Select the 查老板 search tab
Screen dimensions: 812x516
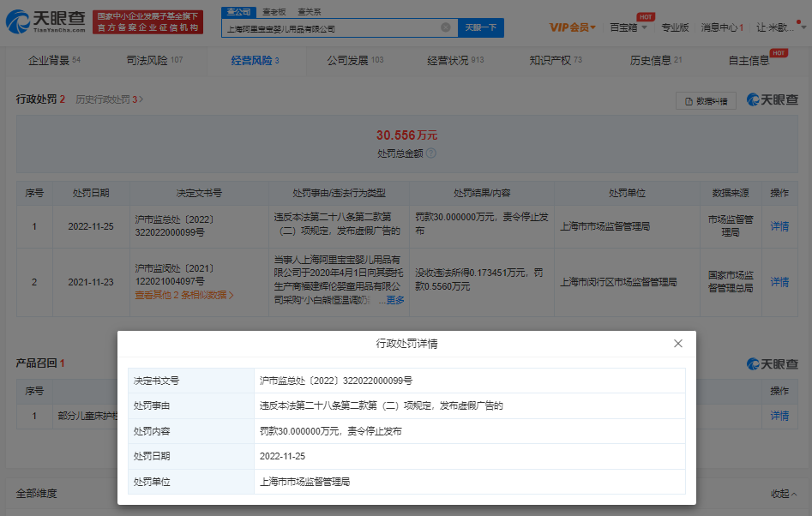coord(274,11)
